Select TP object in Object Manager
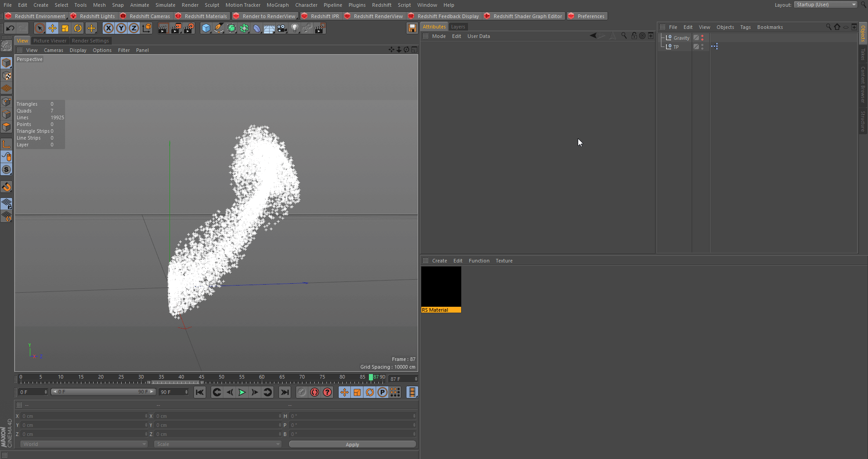The width and height of the screenshot is (868, 459). [675, 47]
